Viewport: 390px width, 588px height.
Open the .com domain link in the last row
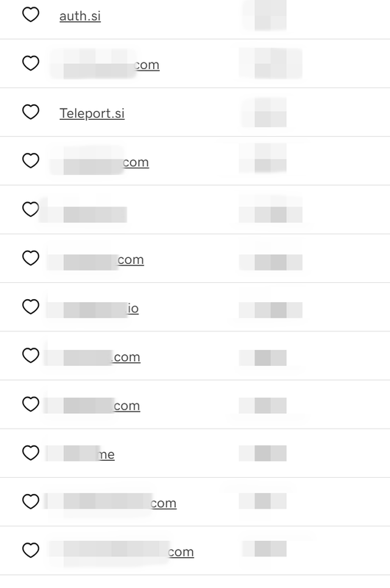coord(122,552)
